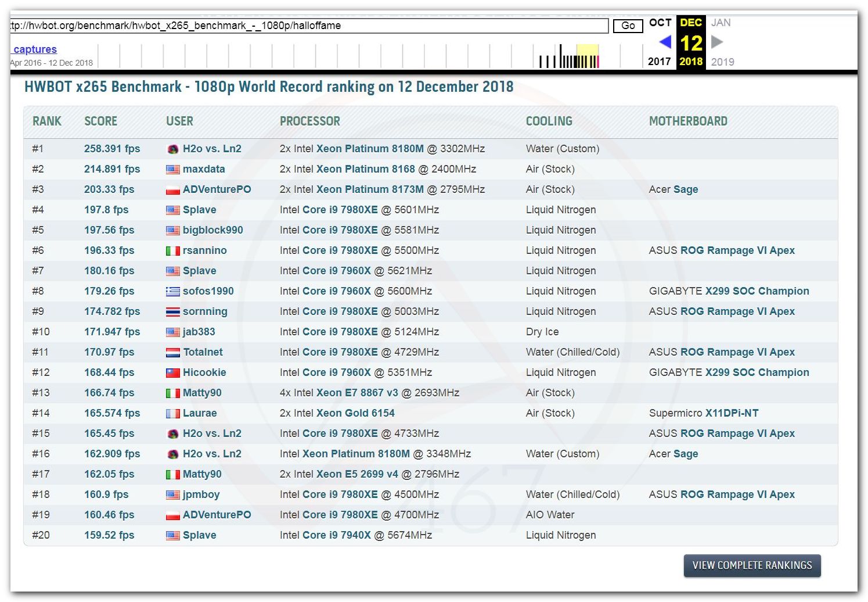The image size is (868, 602).
Task: Click the Go button next to the URL
Action: tap(628, 26)
